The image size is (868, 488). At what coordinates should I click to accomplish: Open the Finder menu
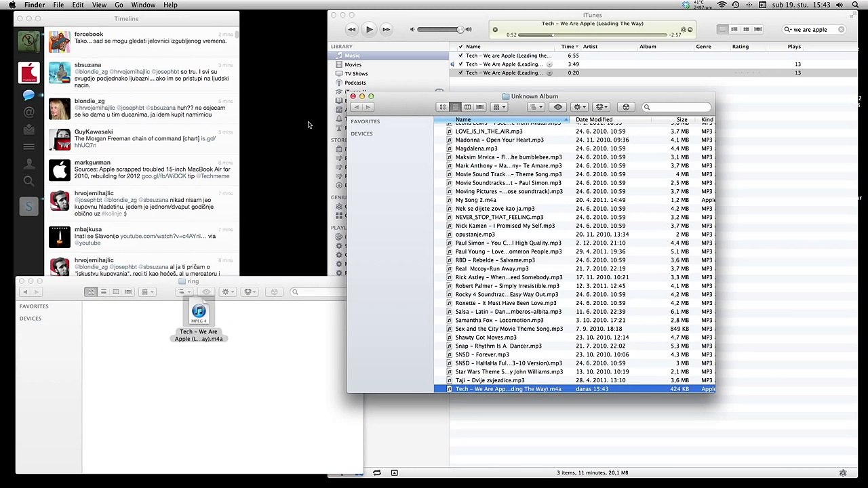35,5
